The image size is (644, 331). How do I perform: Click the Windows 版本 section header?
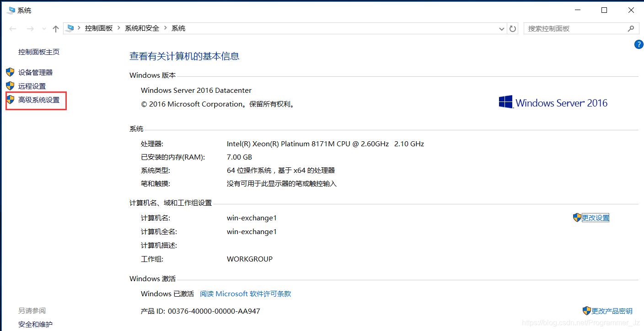[x=152, y=75]
